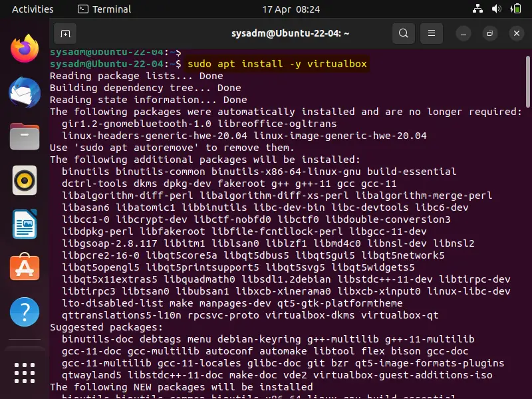Click 'linux-headers-generic-hwe-20.04' package name
Viewport: 532px width, 399px height.
pos(154,136)
